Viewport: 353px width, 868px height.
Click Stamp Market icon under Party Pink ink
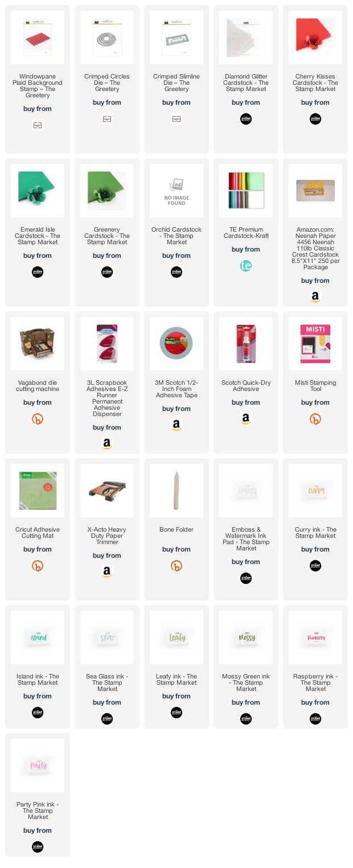pyautogui.click(x=38, y=847)
